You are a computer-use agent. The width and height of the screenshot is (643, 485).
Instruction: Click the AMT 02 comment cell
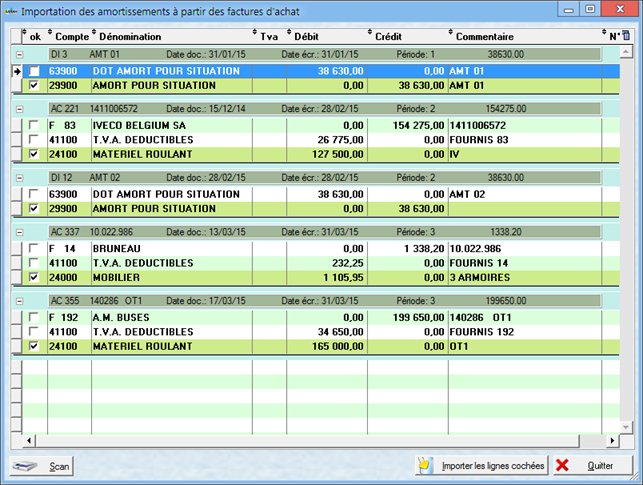click(x=525, y=194)
